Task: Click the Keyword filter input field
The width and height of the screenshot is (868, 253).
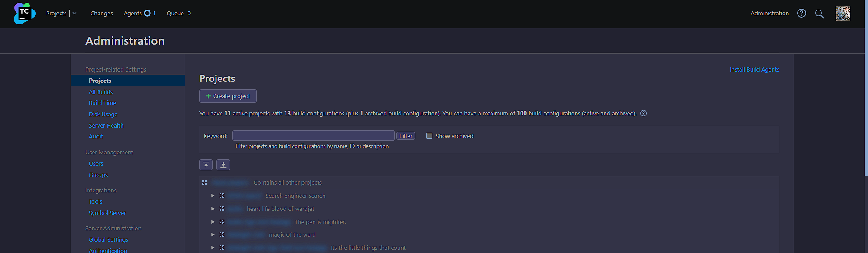Action: pyautogui.click(x=314, y=136)
